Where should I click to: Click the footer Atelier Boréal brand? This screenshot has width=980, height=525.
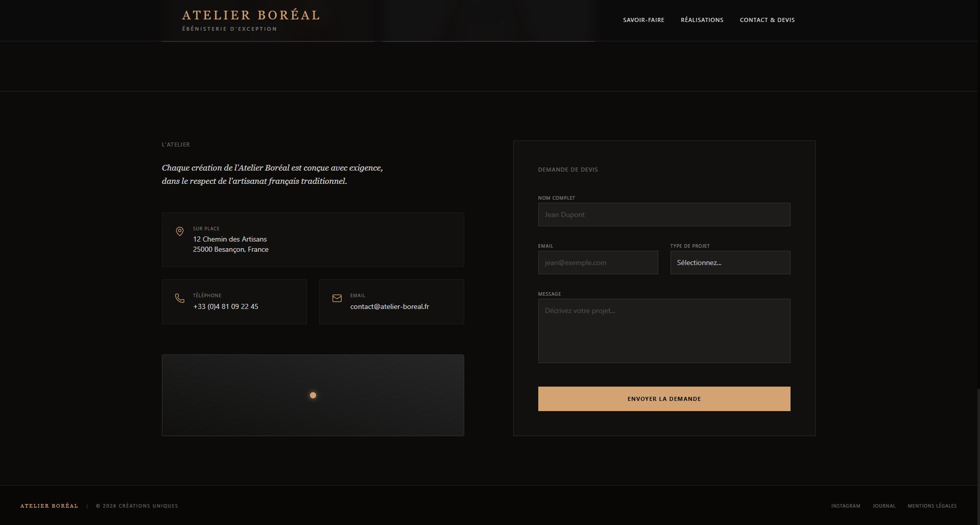pyautogui.click(x=49, y=506)
